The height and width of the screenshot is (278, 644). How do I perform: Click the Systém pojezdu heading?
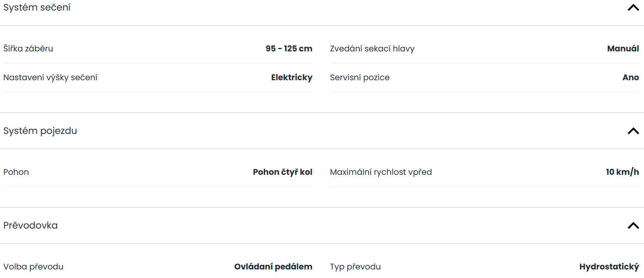pos(40,131)
